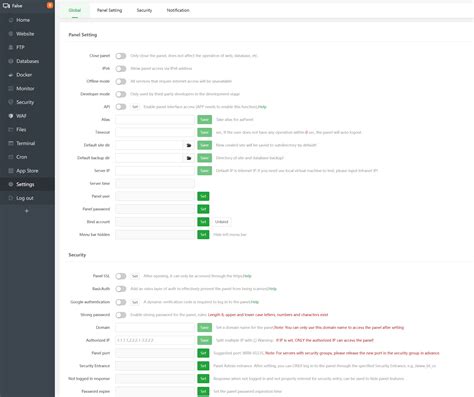The height and width of the screenshot is (397, 474).
Task: Enable the Panel SSL switch
Action: (121, 276)
